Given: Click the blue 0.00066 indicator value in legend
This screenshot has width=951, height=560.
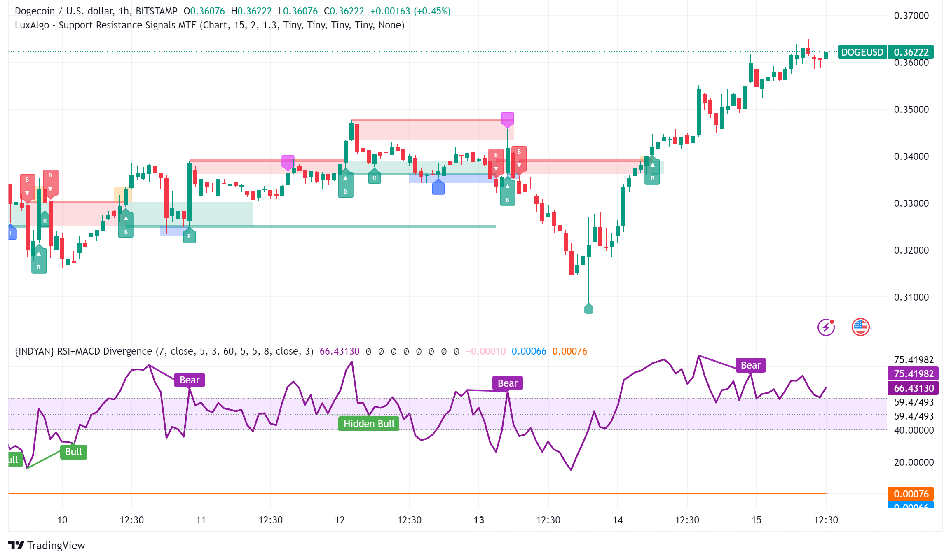Looking at the screenshot, I should tap(529, 351).
